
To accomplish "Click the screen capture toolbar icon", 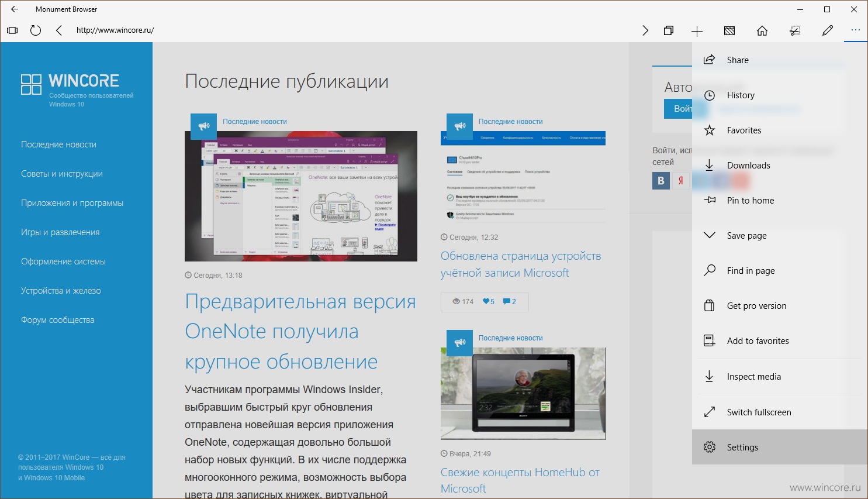I will [795, 30].
